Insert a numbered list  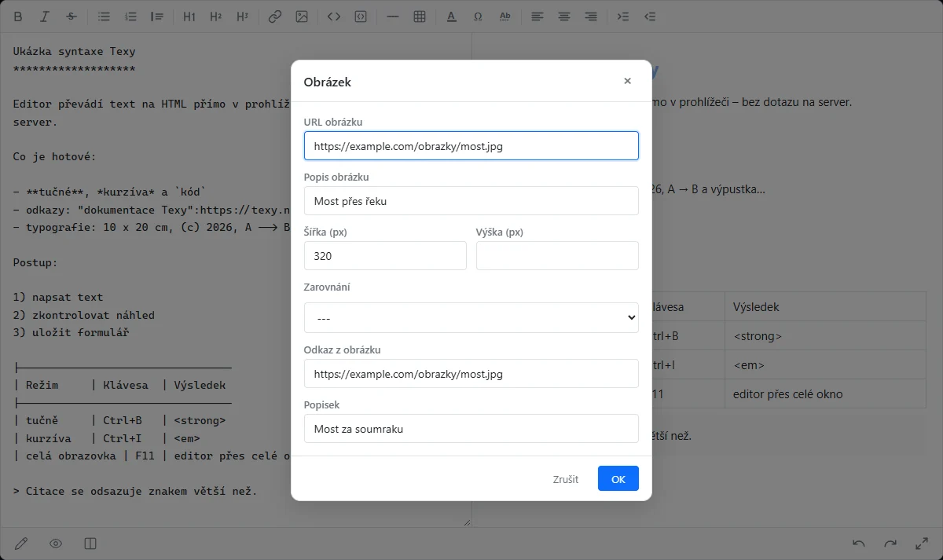point(131,16)
